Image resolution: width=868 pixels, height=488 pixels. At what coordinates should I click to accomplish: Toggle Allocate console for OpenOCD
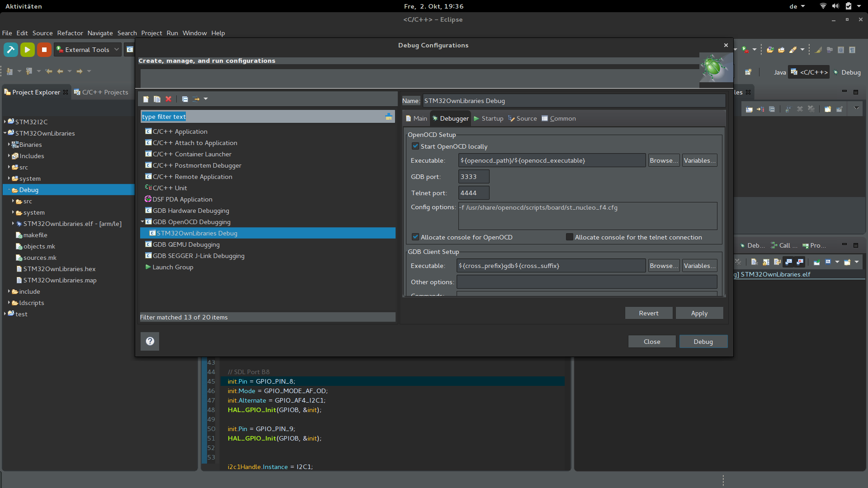click(x=415, y=237)
